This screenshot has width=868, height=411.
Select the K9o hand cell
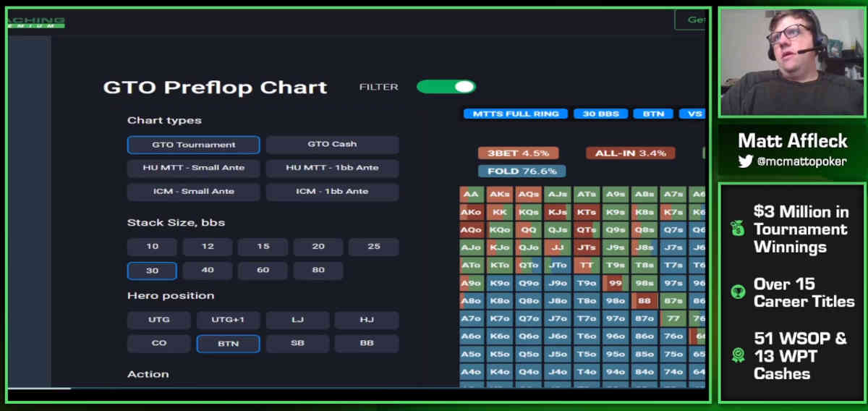click(x=500, y=283)
